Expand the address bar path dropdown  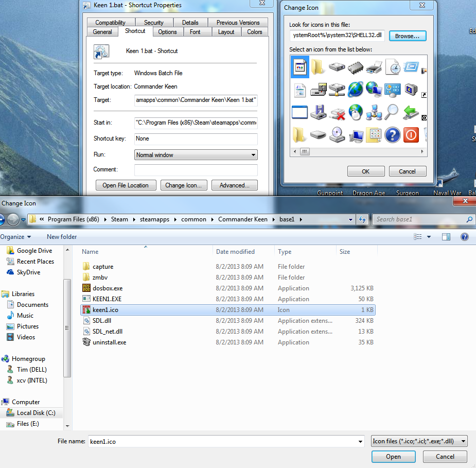[x=350, y=219]
